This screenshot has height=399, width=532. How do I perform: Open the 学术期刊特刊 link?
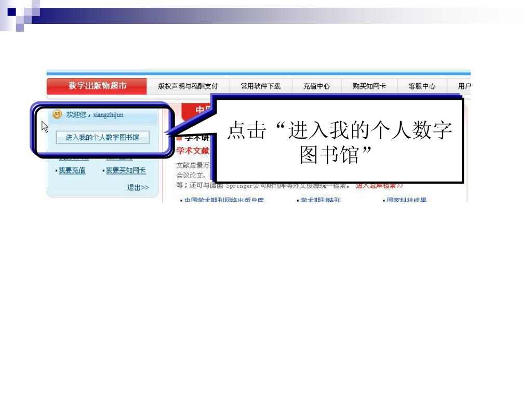(x=321, y=200)
